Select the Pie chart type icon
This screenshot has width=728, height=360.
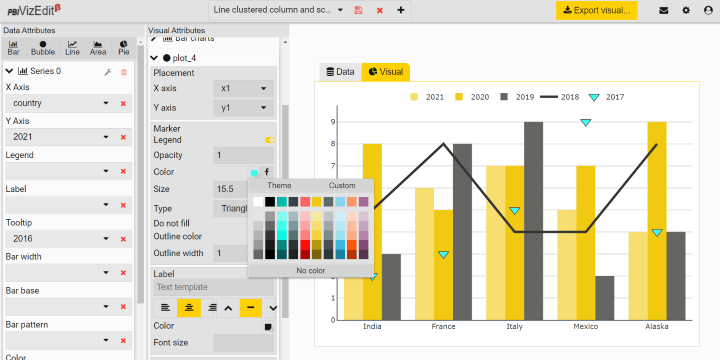124,48
